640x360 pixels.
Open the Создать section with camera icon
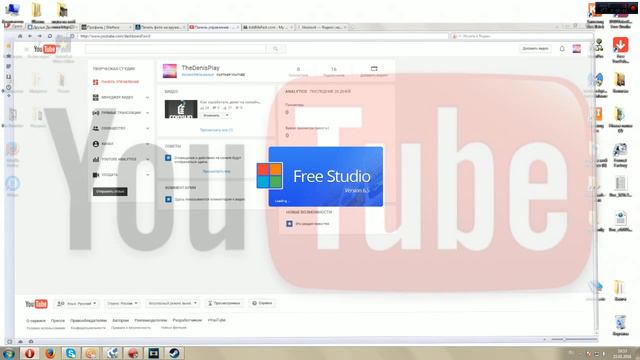click(105, 175)
